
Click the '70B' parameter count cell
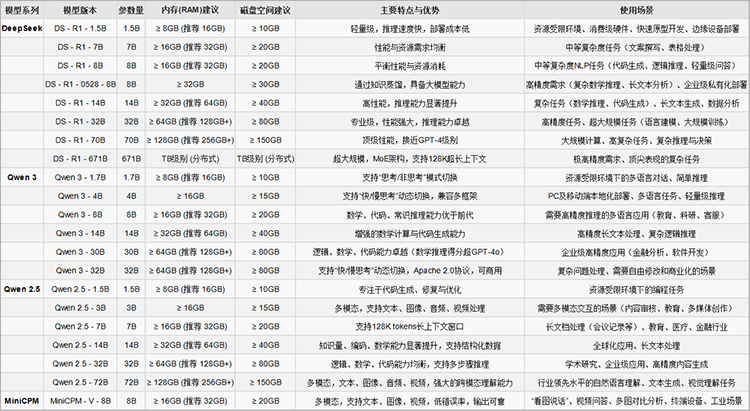click(x=131, y=141)
